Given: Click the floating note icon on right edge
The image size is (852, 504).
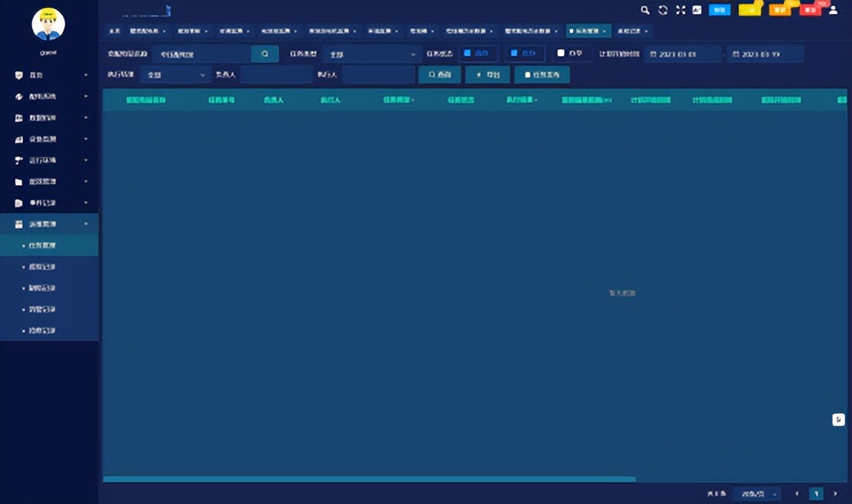Looking at the screenshot, I should click(x=838, y=419).
